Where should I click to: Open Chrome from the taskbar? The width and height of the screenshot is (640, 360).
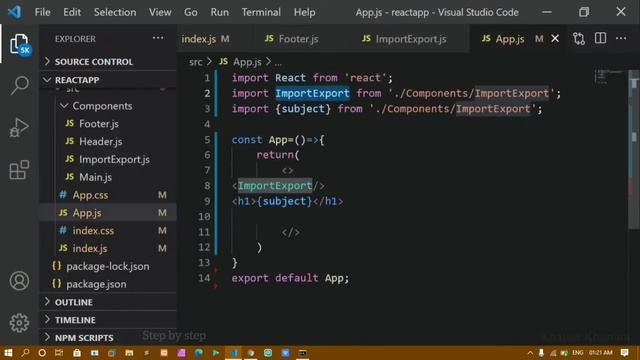(x=251, y=353)
